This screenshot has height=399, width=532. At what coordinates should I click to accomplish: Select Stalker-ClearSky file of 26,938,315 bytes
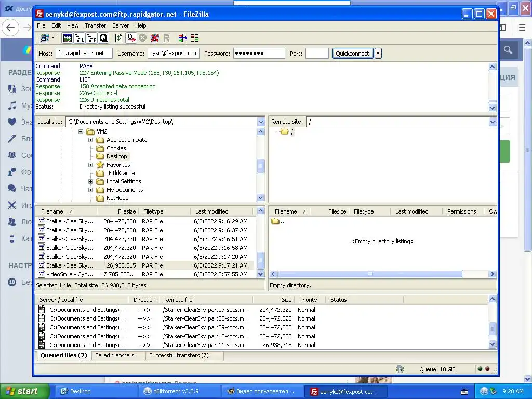145,265
